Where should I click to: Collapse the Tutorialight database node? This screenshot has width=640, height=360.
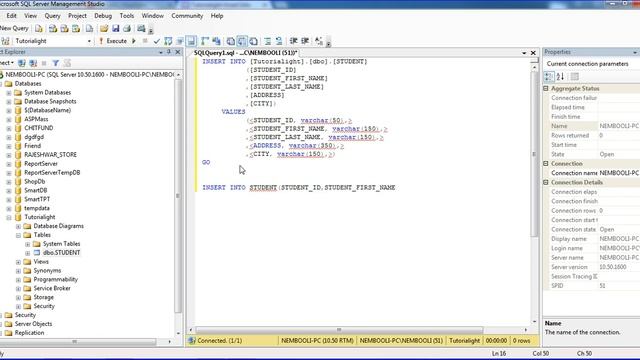coord(9,217)
